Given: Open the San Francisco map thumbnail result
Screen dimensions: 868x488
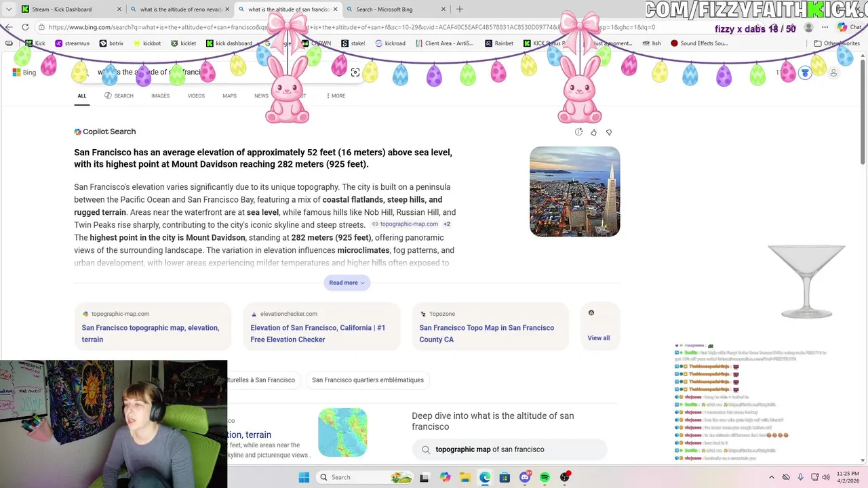Looking at the screenshot, I should tap(342, 432).
